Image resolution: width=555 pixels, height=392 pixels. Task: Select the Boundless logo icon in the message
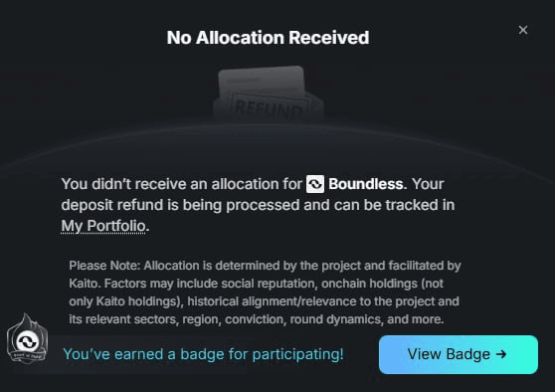[x=315, y=184]
